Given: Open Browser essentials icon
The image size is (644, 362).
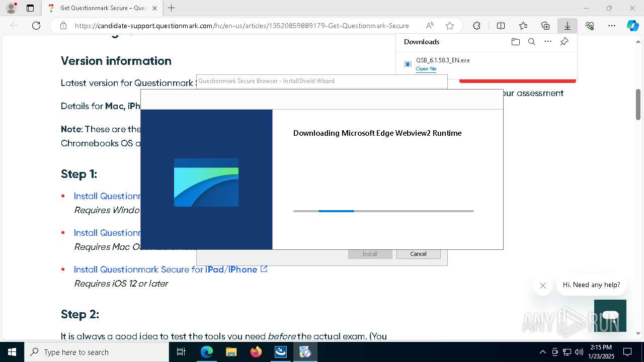Looking at the screenshot, I should point(590,26).
